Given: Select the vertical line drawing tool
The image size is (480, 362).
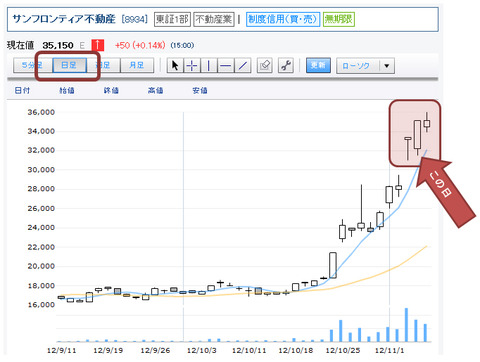Looking at the screenshot, I should (x=209, y=65).
